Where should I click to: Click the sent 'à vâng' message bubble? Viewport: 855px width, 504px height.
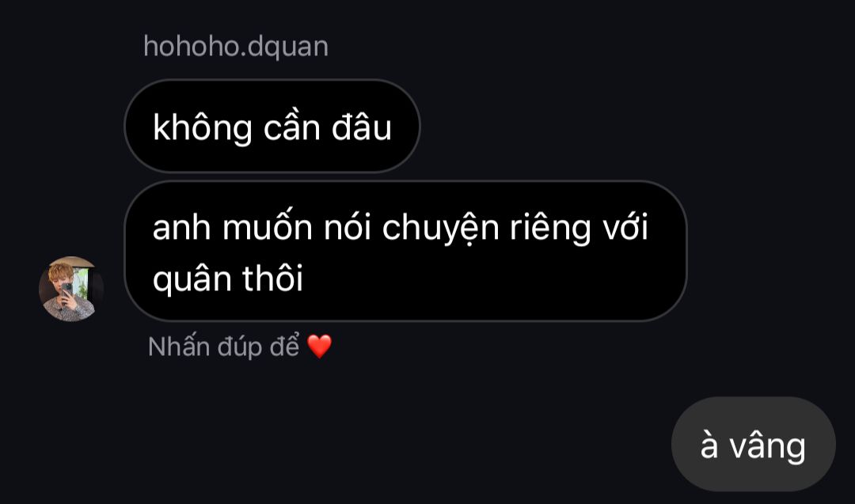753,444
